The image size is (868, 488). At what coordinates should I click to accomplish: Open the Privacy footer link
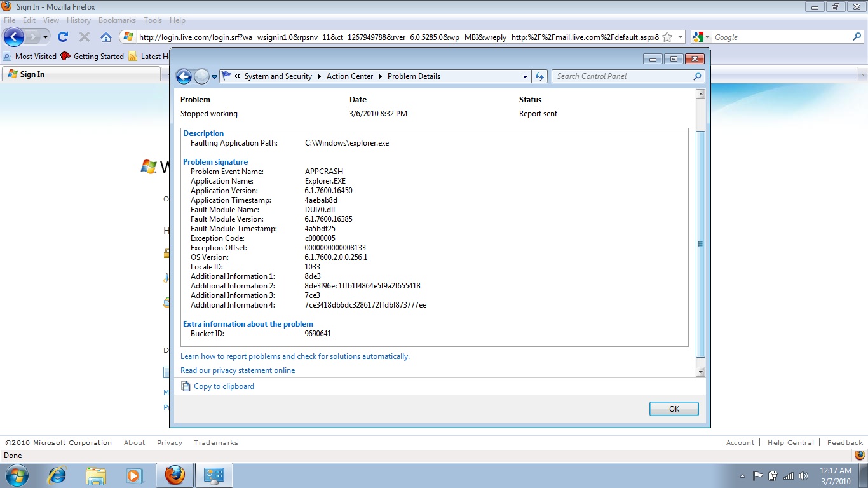(170, 442)
